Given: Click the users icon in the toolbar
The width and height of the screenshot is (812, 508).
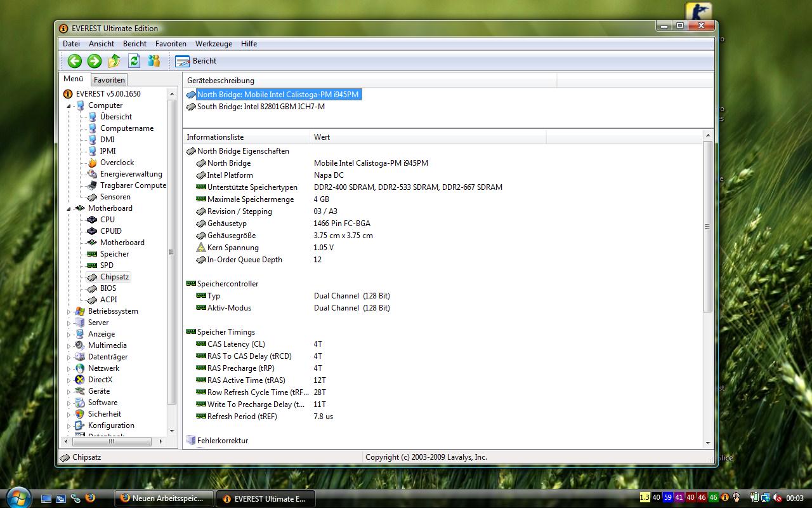Looking at the screenshot, I should tap(154, 61).
